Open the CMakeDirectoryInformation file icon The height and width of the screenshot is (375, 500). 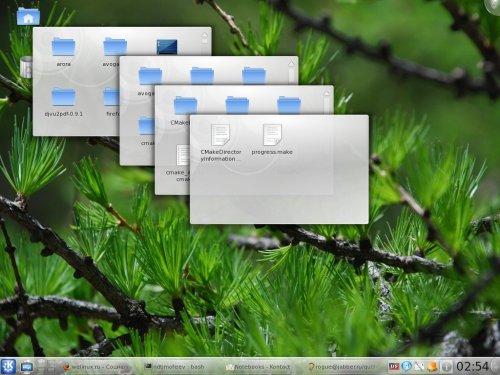pos(221,135)
